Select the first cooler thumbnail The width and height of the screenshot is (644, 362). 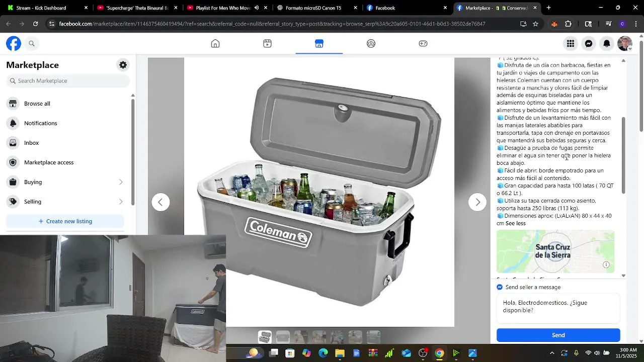click(265, 337)
